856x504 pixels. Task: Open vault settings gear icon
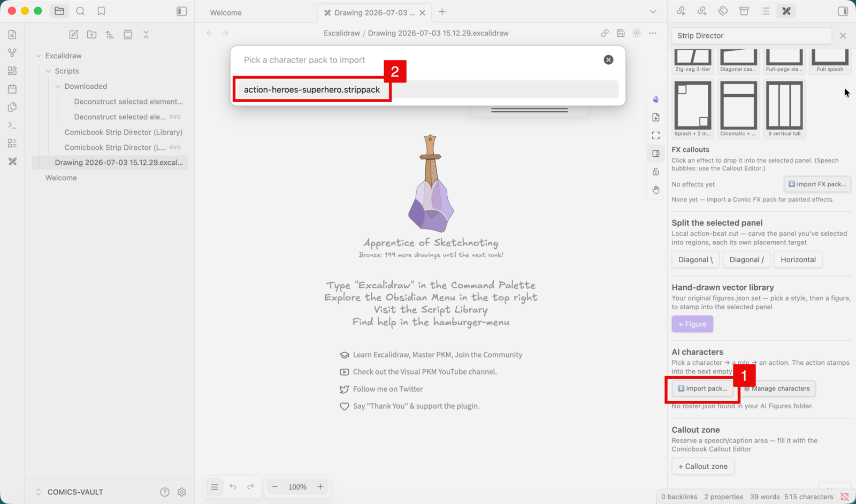pos(182,492)
